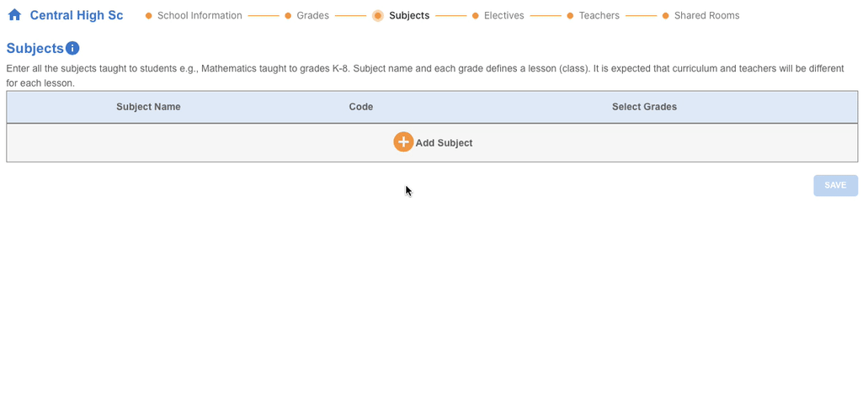Click the Add Subject text label

pos(444,143)
